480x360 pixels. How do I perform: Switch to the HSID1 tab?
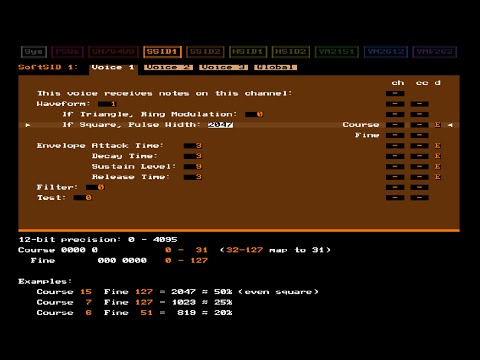click(x=248, y=52)
